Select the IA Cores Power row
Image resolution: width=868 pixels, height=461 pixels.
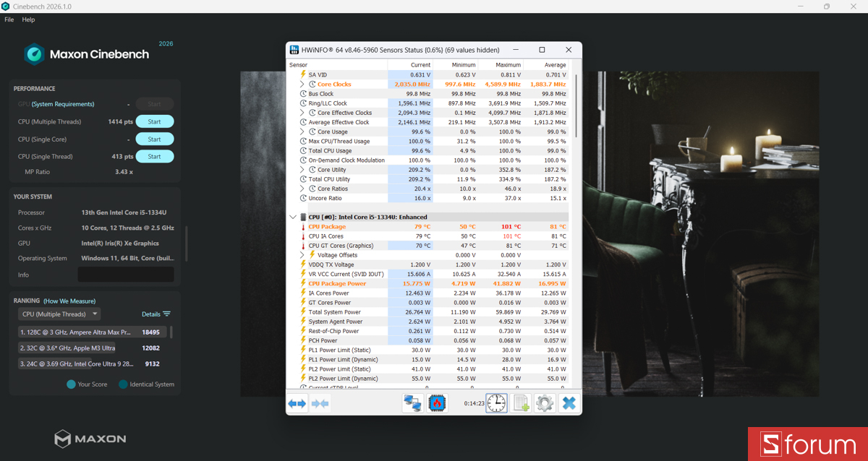[x=428, y=293]
